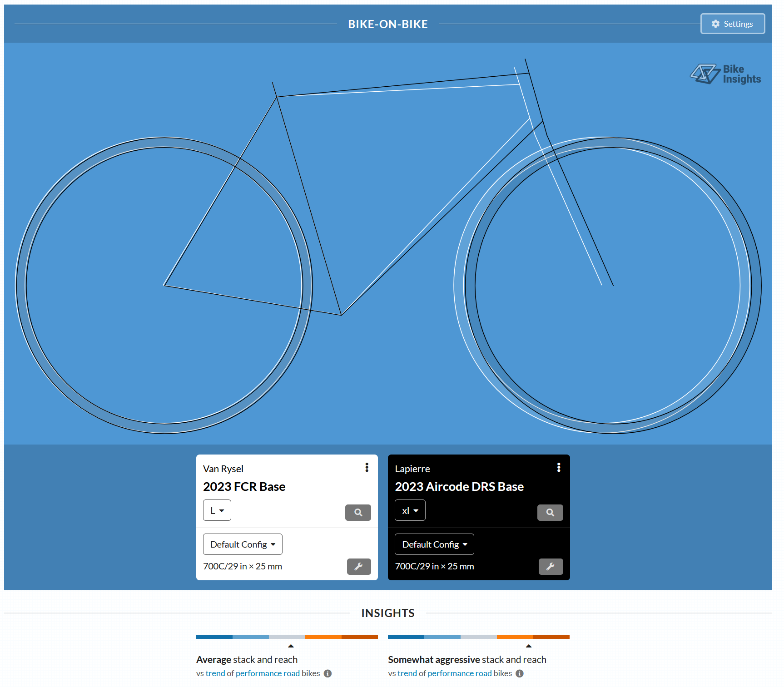This screenshot has height=687, width=784.
Task: Show info for Van Rysel trend
Action: (327, 673)
